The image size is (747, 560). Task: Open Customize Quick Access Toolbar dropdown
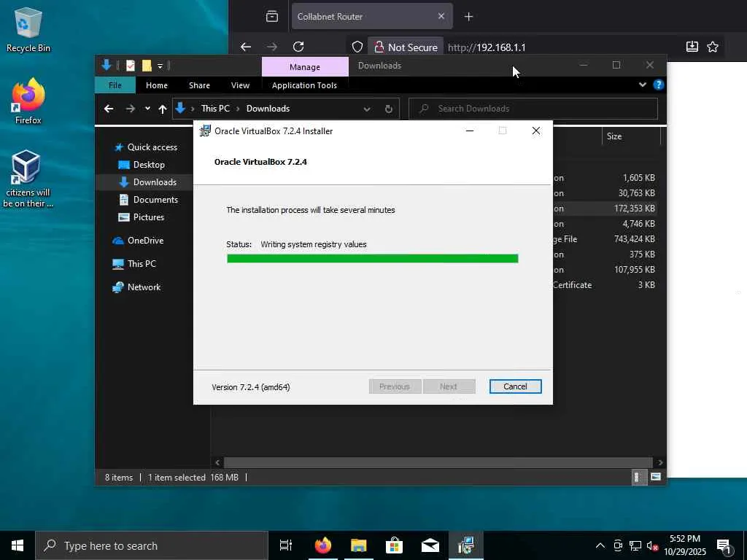(160, 66)
